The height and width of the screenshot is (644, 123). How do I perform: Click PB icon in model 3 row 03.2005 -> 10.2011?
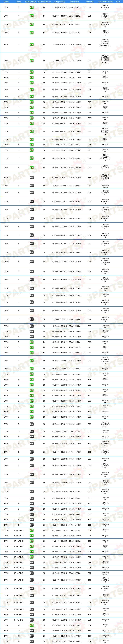31,342
